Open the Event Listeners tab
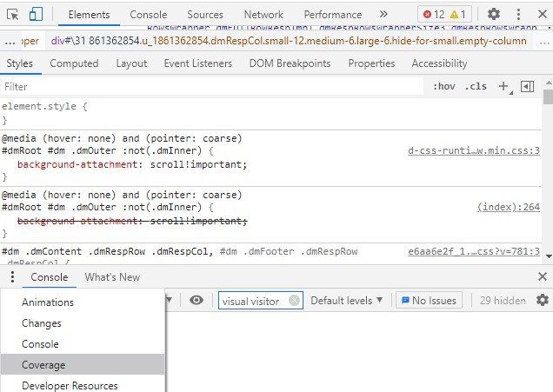 coord(198,63)
